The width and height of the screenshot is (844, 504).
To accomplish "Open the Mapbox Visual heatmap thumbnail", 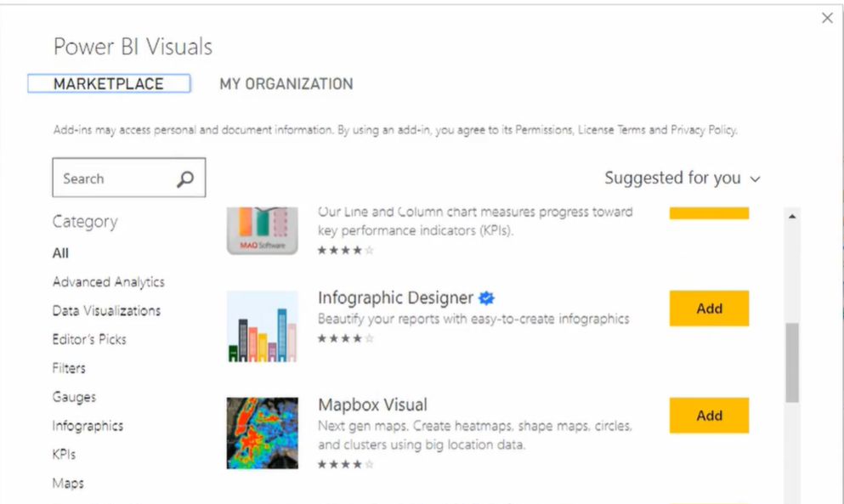I will [x=262, y=433].
